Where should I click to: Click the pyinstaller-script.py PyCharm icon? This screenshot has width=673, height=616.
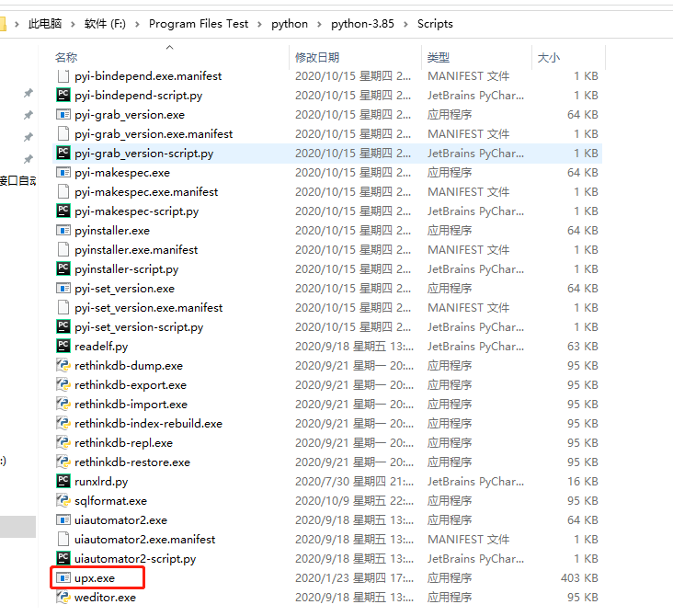[63, 268]
